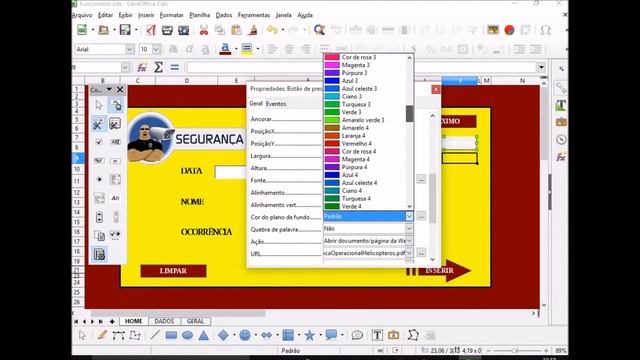Select the Ellipse shape tool
Image resolution: width=640 pixels, height=360 pixels.
187,335
